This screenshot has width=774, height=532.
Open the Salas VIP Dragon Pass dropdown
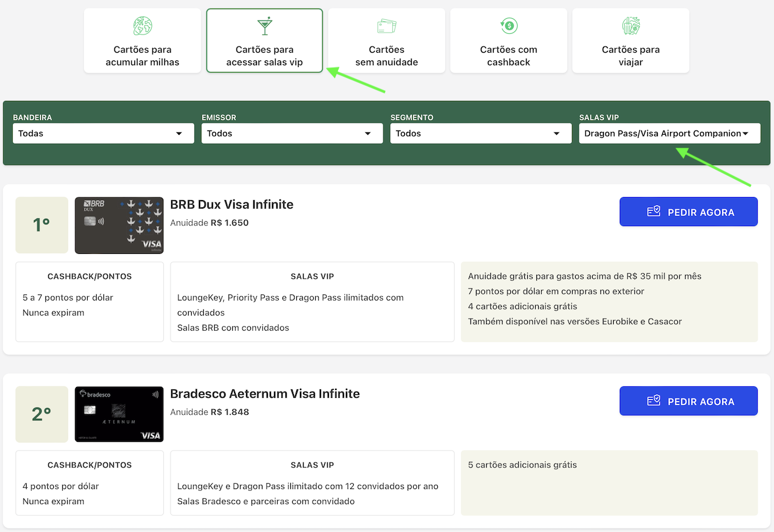pos(669,134)
